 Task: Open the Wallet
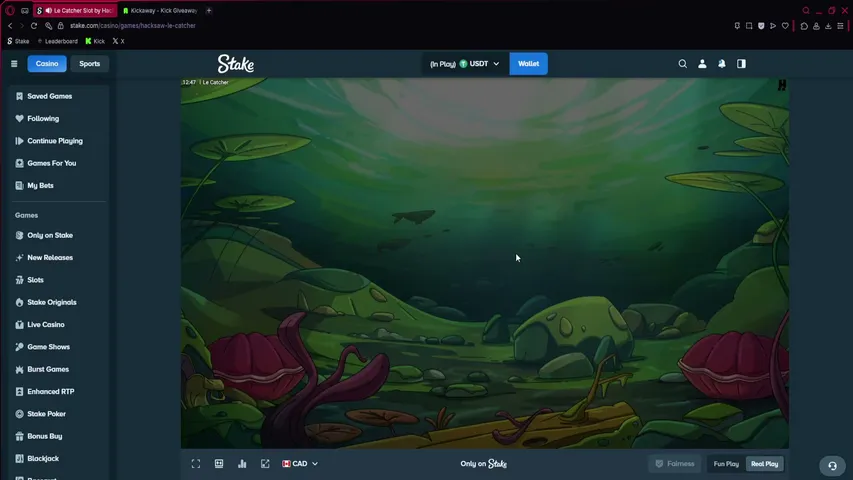(x=528, y=64)
